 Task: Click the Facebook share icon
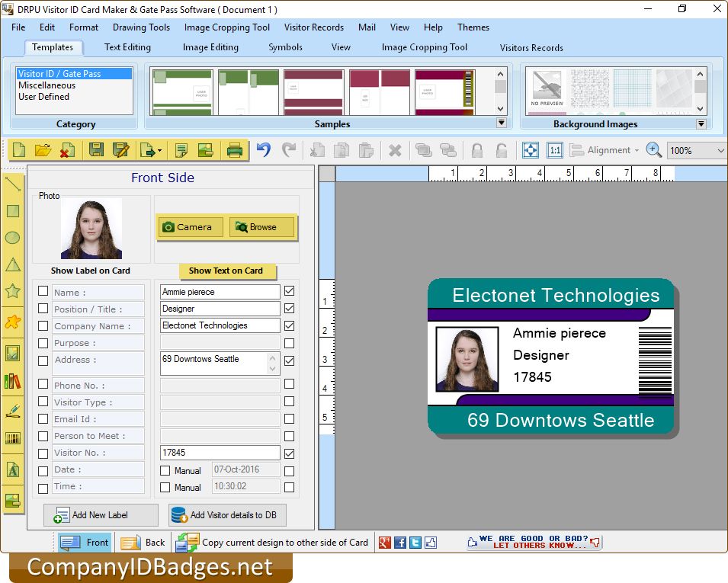click(399, 542)
